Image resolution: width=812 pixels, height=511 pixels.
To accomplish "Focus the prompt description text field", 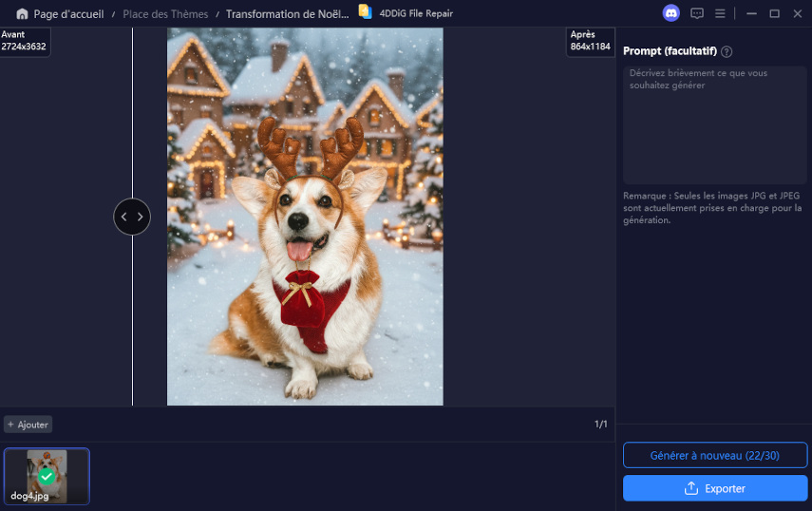I will [714, 124].
